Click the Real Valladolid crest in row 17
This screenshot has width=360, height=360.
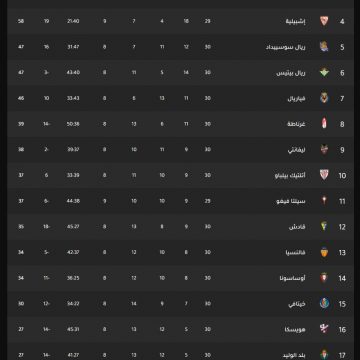324,354
